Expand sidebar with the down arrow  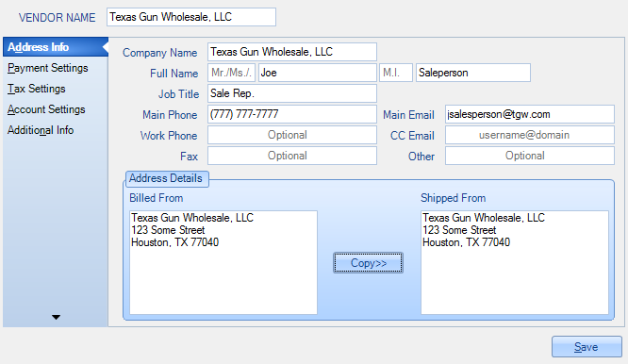tap(56, 317)
